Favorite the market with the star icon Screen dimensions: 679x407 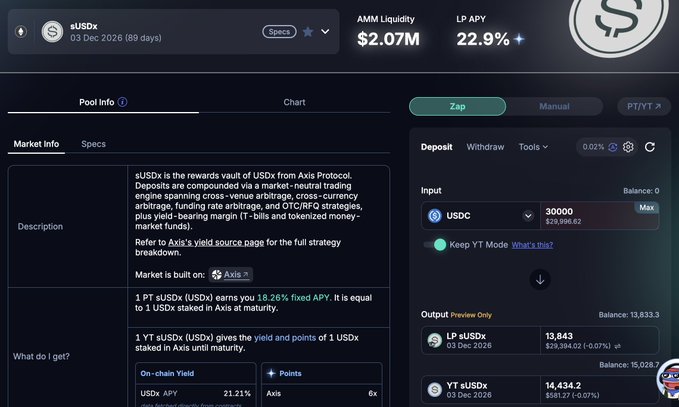[308, 32]
